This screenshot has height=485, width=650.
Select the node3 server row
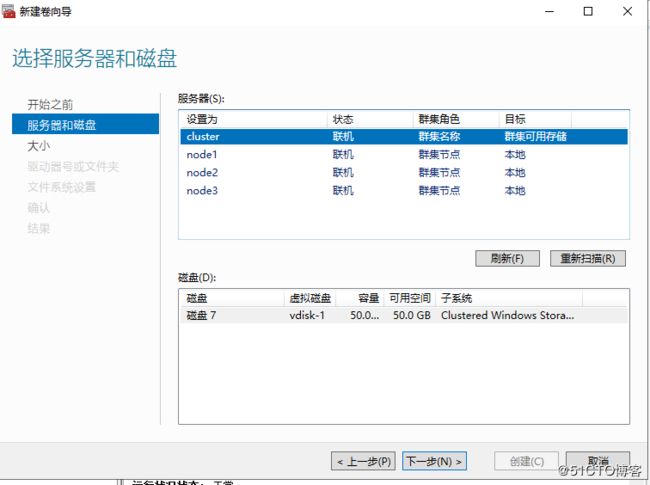(404, 191)
